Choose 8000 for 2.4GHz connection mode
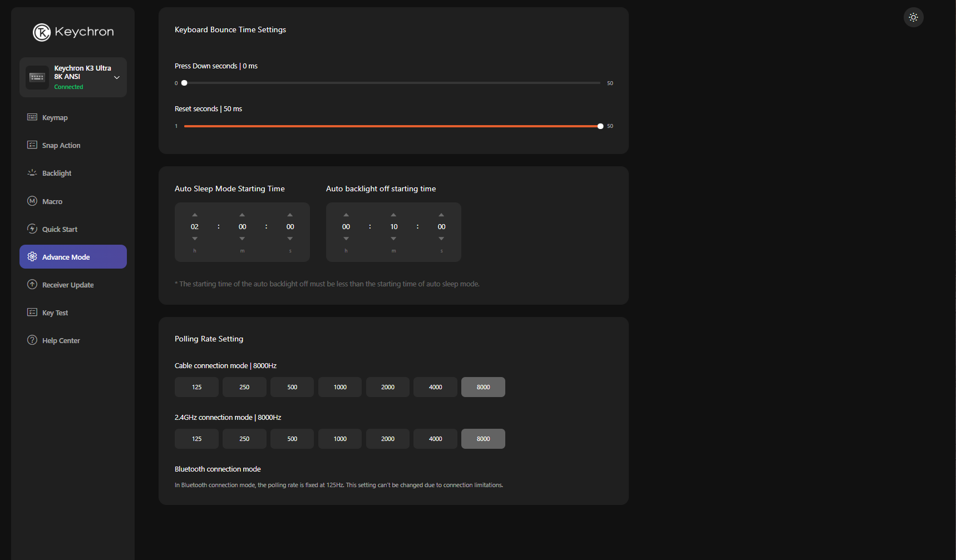The height and width of the screenshot is (560, 956). pos(483,439)
